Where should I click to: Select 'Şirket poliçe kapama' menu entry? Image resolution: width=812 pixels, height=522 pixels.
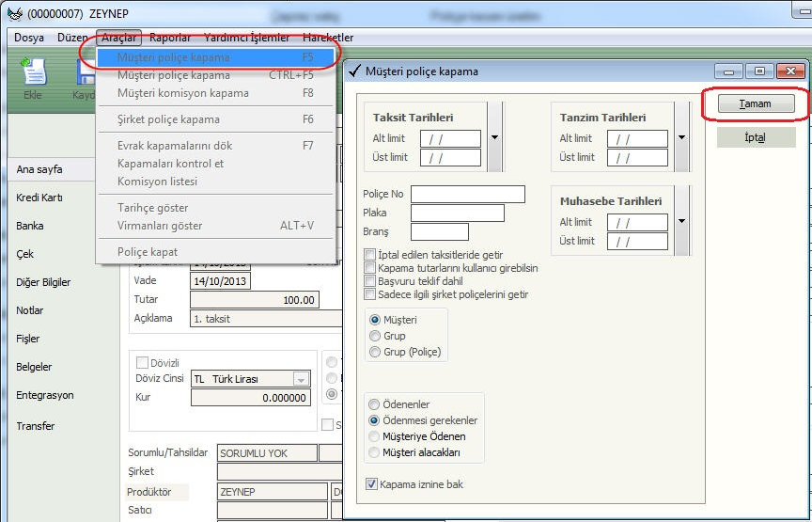169,119
